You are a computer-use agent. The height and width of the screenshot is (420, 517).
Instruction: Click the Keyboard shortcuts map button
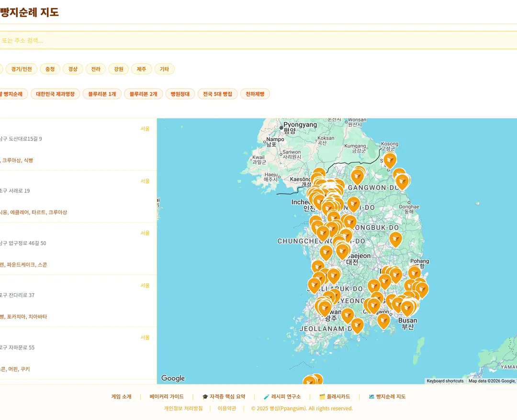pos(445,381)
